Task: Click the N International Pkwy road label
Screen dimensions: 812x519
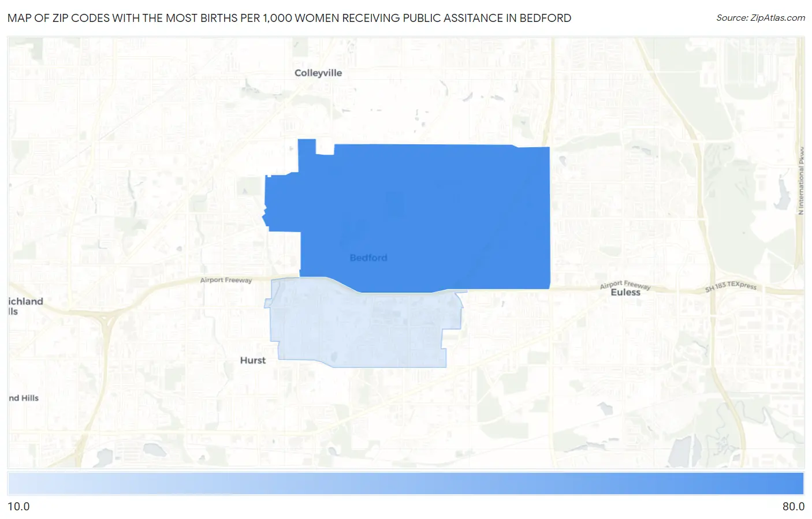Action: (801, 181)
